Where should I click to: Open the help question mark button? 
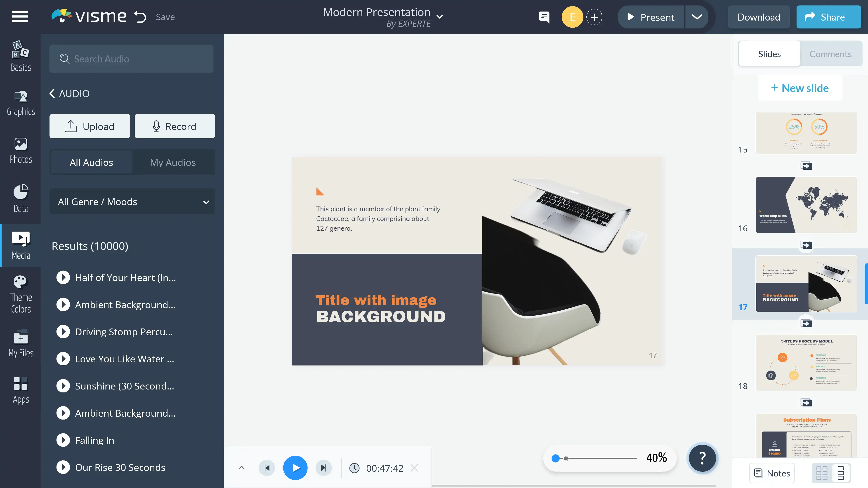(702, 458)
